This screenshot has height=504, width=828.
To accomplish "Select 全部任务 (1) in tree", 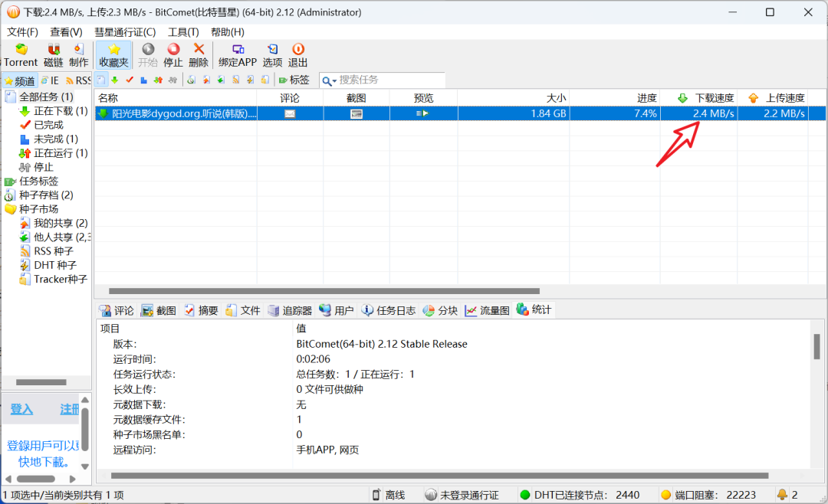I will (47, 97).
